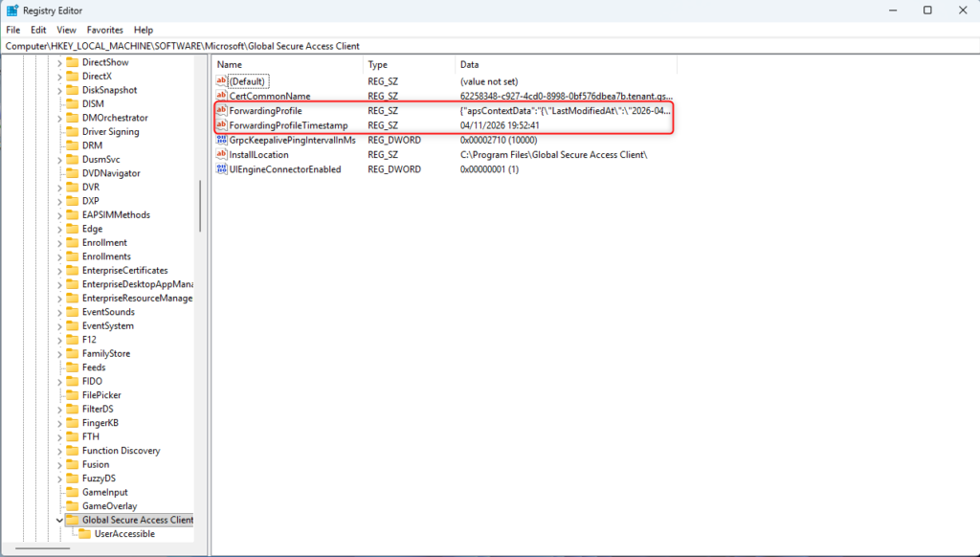Screen dimensions: 980x557
Task: Click data '0x00000001 (1)'
Action: pyautogui.click(x=489, y=169)
